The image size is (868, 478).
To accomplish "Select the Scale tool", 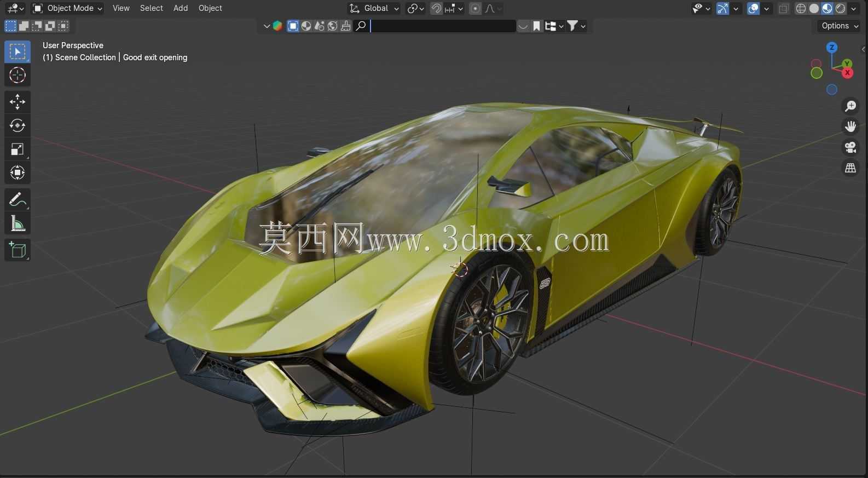I will [18, 149].
